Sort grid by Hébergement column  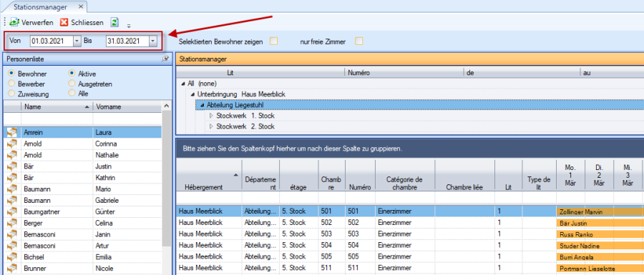tap(209, 176)
